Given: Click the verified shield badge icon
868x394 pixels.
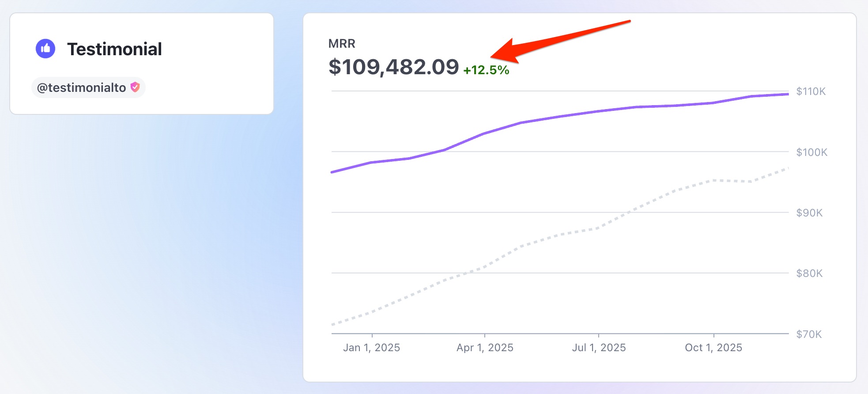Looking at the screenshot, I should coord(135,87).
